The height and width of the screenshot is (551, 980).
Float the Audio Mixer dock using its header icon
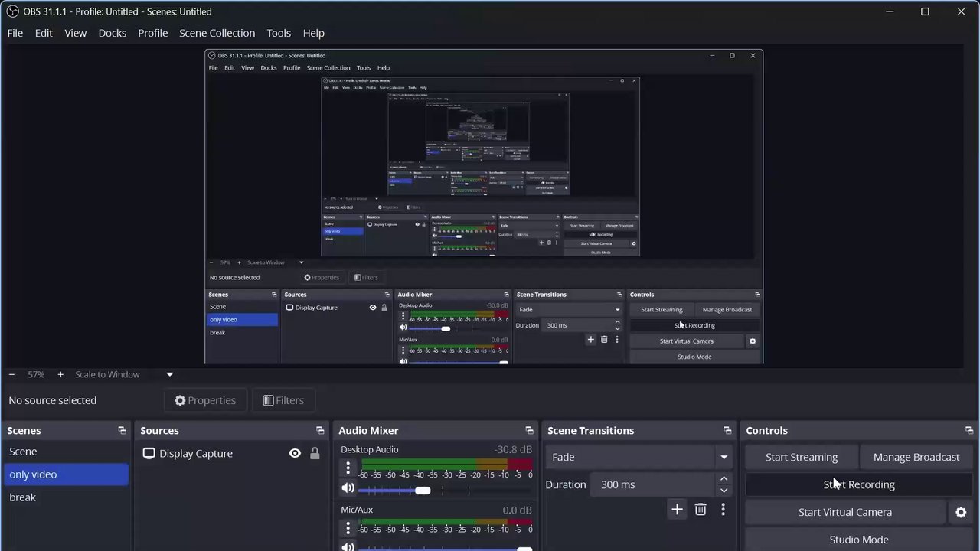click(529, 431)
